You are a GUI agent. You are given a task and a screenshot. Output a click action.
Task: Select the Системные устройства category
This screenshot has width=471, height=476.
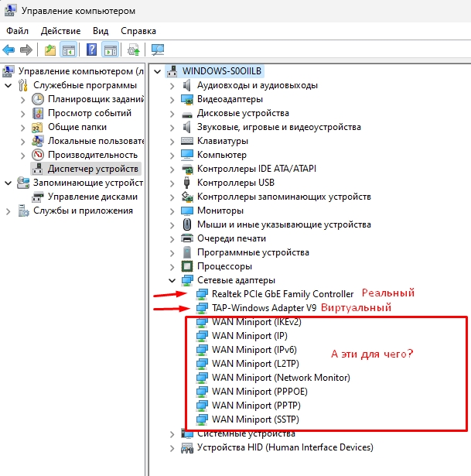pos(246,433)
